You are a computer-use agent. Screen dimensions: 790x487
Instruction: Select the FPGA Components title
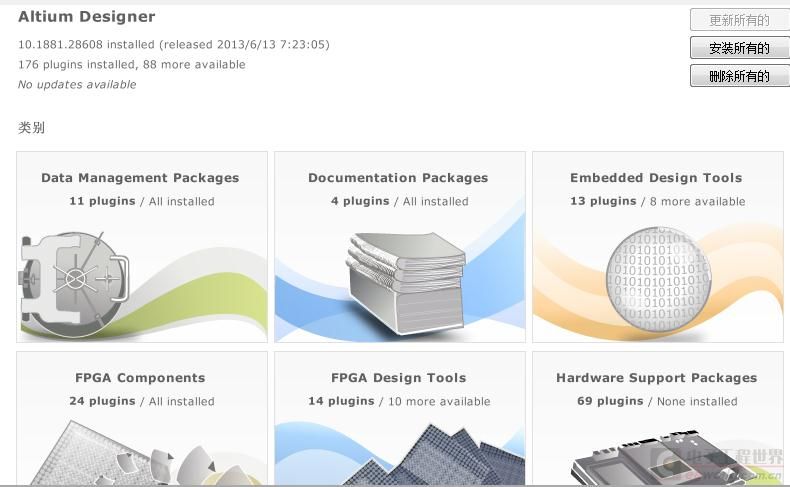(x=140, y=378)
